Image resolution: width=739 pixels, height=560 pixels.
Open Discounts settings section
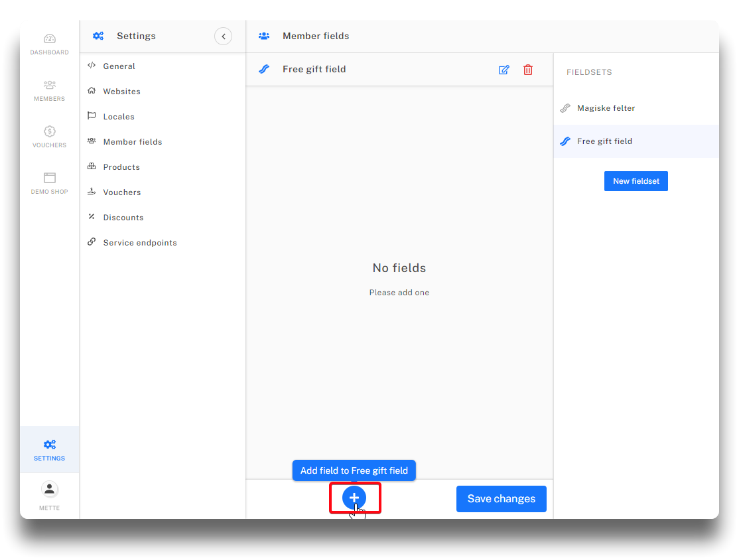pyautogui.click(x=123, y=218)
